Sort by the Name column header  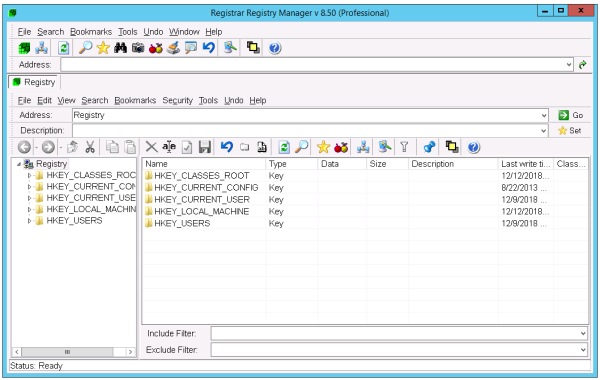click(x=204, y=164)
